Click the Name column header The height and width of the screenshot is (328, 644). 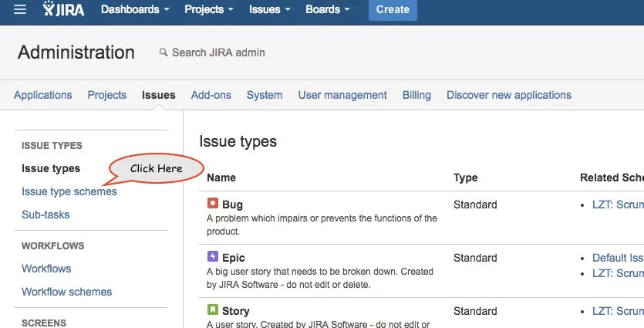[x=221, y=178]
